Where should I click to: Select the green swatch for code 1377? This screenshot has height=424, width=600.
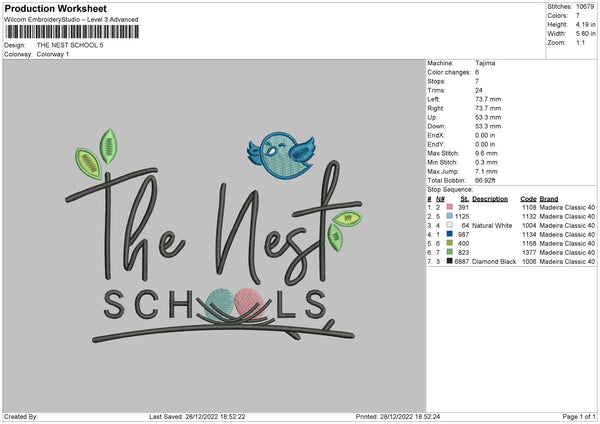point(449,252)
